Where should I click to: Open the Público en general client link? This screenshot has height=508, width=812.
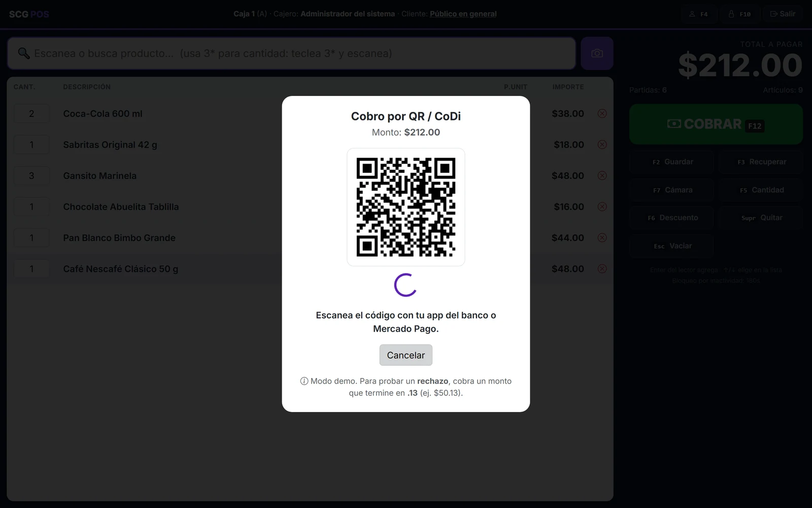[463, 14]
